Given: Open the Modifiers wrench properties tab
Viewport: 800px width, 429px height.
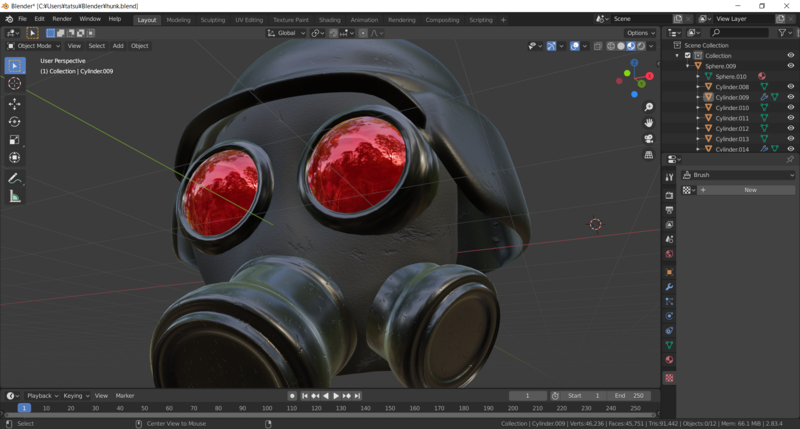Looking at the screenshot, I should [669, 287].
